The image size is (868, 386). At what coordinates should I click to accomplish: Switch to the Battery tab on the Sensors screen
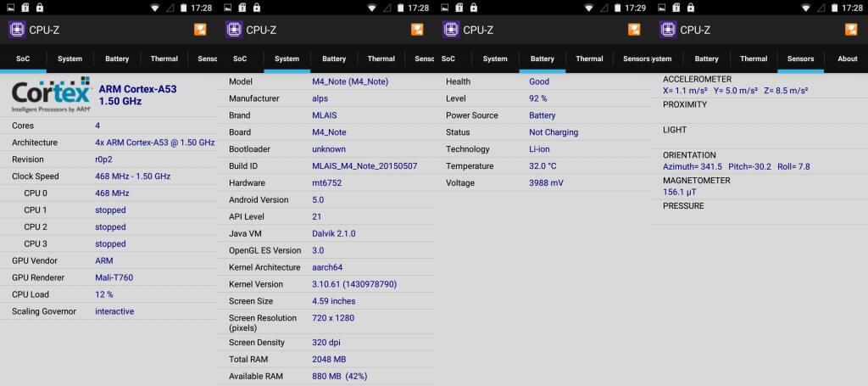pyautogui.click(x=706, y=59)
